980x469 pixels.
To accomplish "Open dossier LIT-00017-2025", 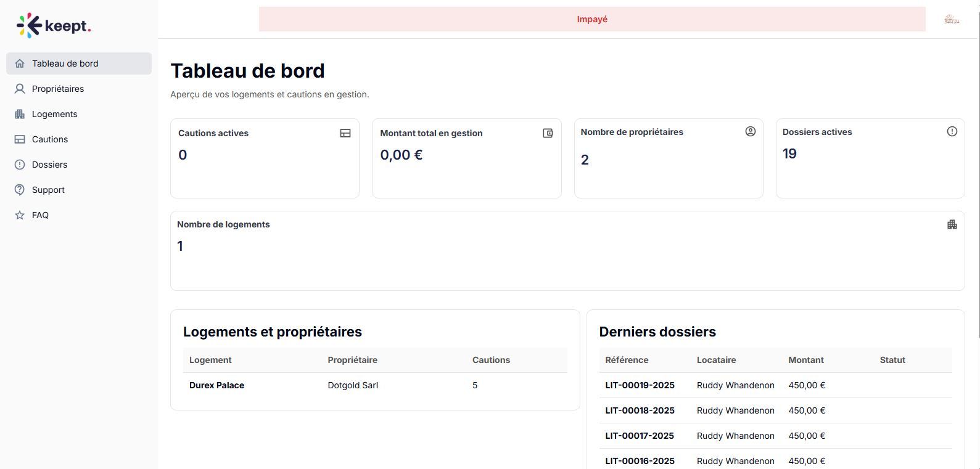I will pos(640,436).
